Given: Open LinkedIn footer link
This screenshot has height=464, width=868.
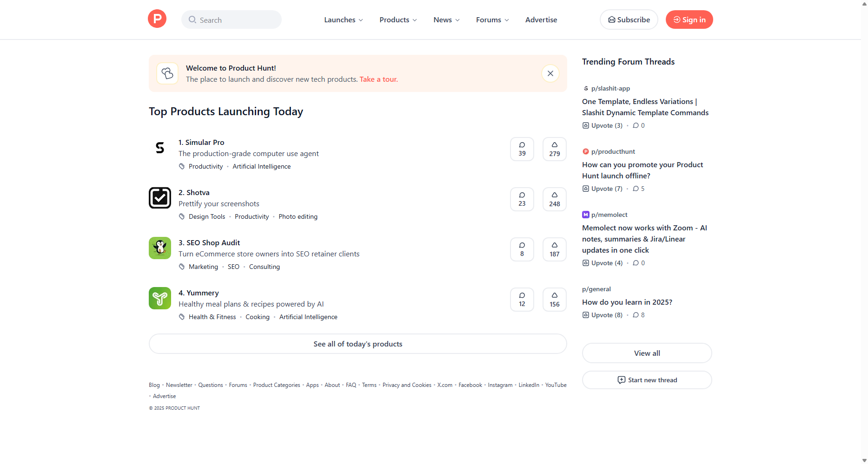Looking at the screenshot, I should click(529, 385).
